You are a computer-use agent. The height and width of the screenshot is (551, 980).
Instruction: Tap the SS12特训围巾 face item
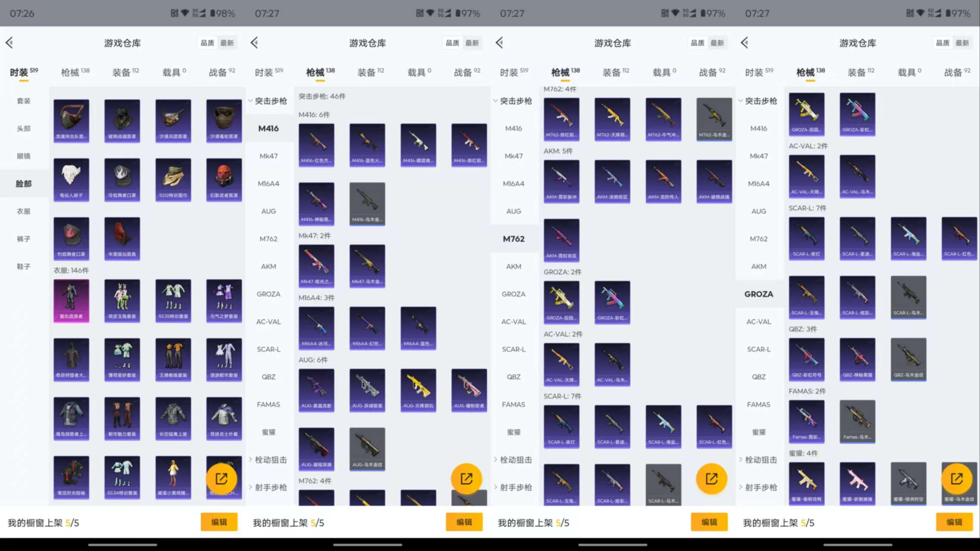(173, 180)
